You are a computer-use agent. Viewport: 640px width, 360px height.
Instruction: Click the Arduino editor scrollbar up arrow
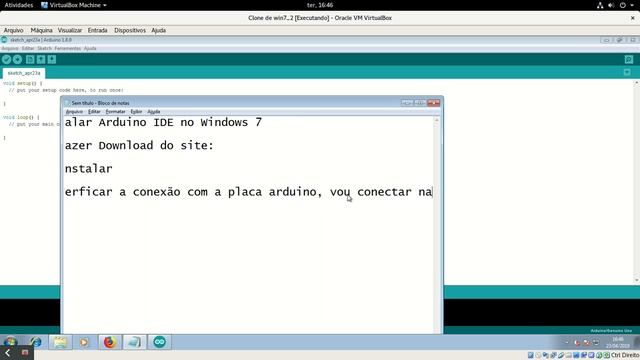637,83
